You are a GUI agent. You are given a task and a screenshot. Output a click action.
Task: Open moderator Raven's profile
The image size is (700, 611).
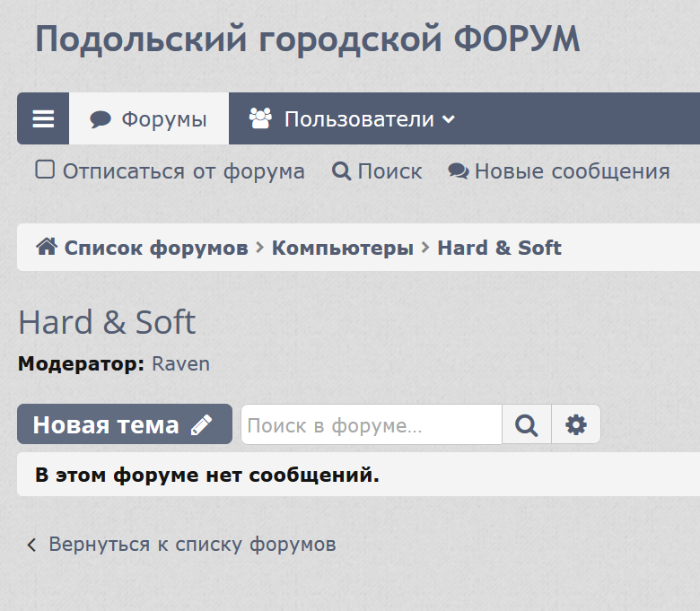pos(180,363)
